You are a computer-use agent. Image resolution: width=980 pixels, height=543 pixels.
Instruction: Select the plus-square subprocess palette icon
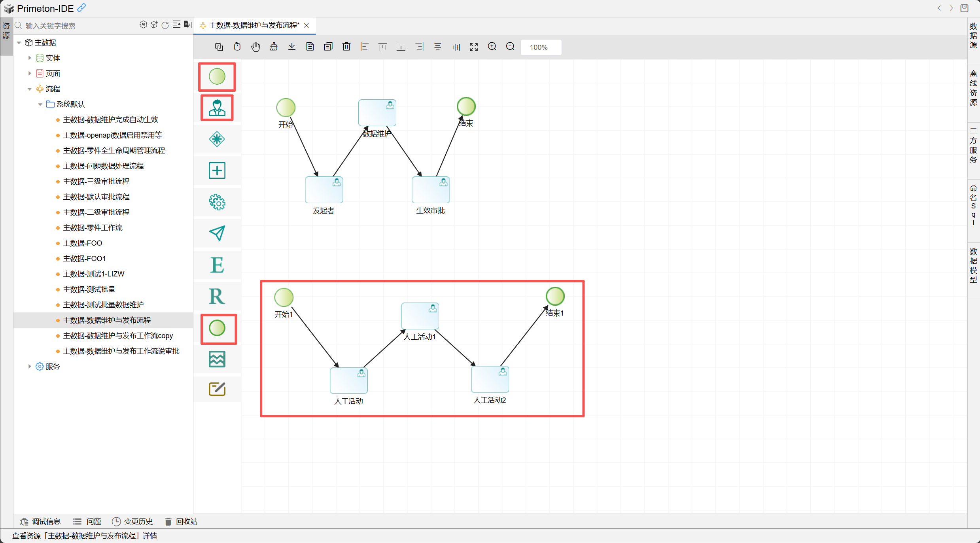tap(217, 170)
